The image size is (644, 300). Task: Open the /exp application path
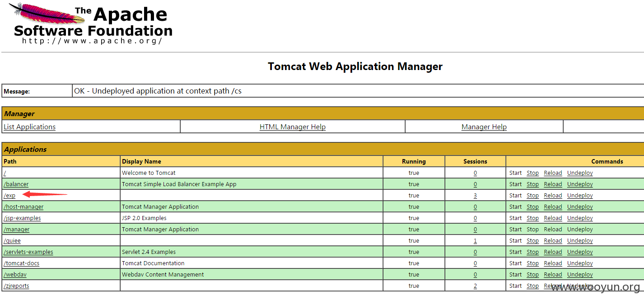(9, 196)
